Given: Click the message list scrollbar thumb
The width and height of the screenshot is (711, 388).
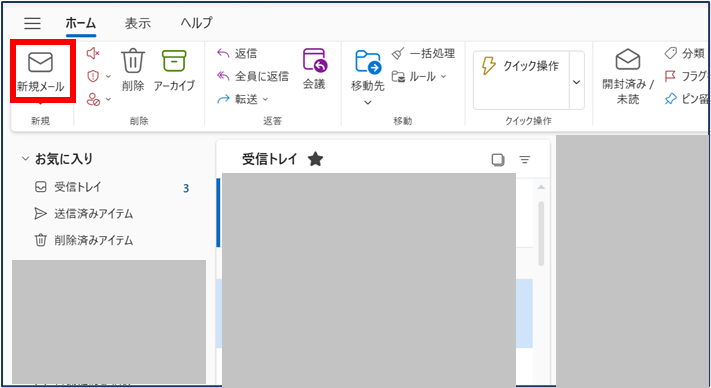Looking at the screenshot, I should tap(541, 234).
